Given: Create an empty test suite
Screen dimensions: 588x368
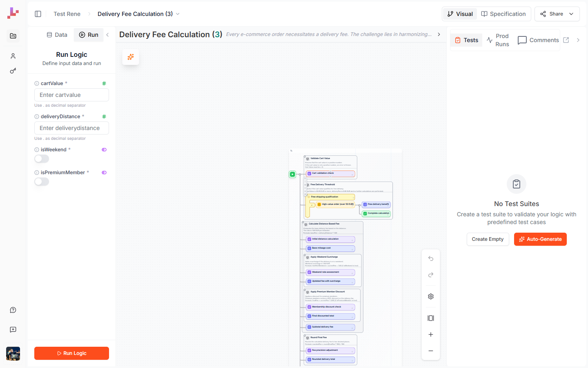Looking at the screenshot, I should 488,239.
